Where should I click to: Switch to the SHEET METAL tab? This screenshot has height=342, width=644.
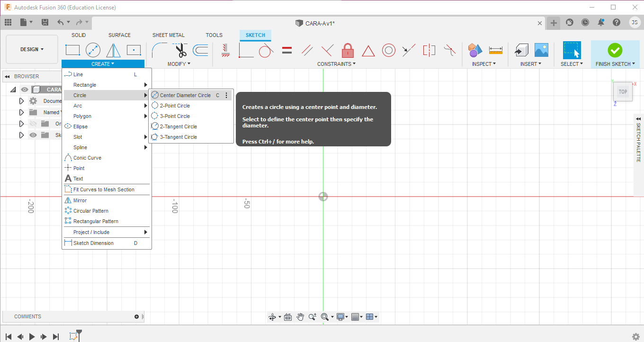[169, 35]
